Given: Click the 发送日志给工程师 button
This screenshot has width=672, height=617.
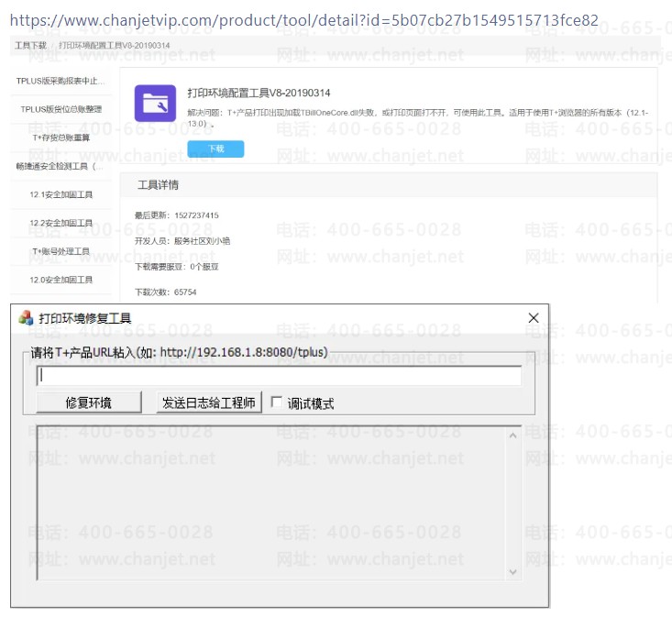Looking at the screenshot, I should pos(209,402).
